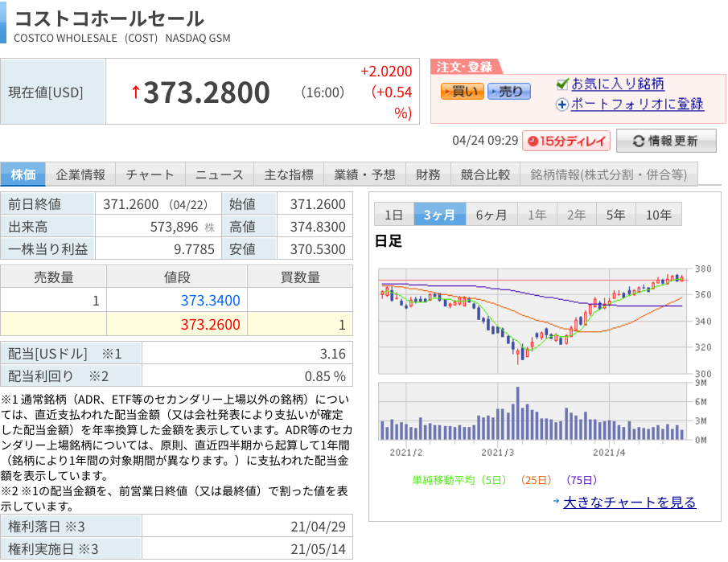Viewport: 728px width, 562px height.
Task: Select the 株価 tab
Action: pyautogui.click(x=23, y=174)
